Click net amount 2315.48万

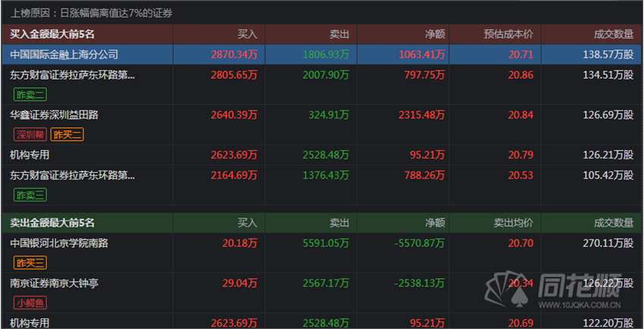click(422, 115)
